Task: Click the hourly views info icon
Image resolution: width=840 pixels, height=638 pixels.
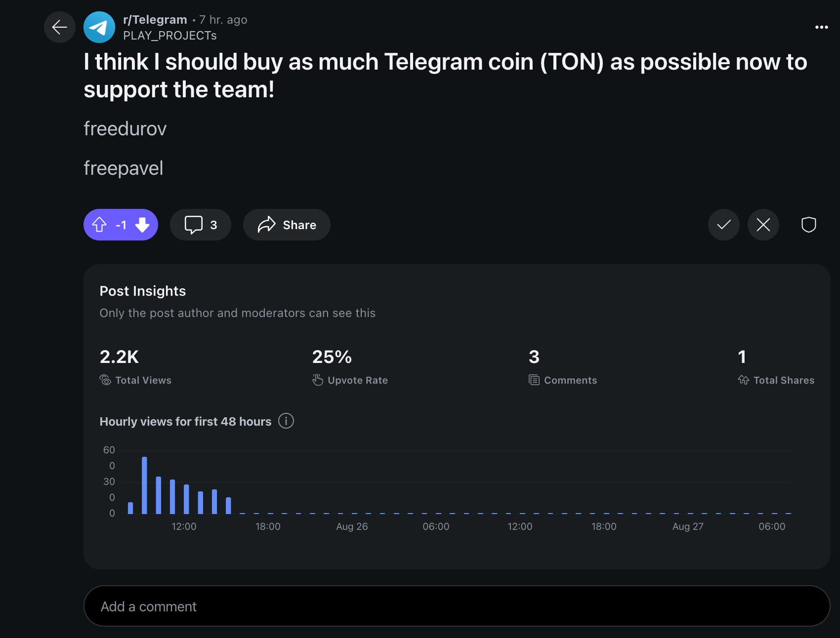Action: (x=286, y=421)
